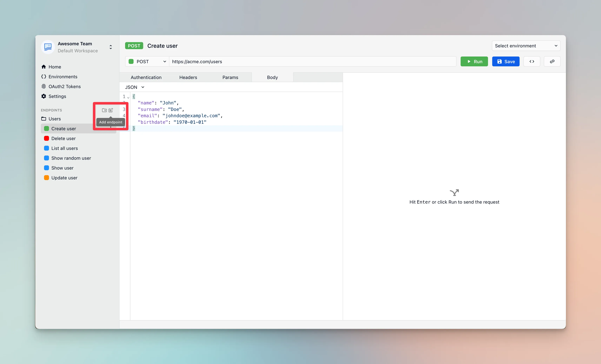Click the ENDPOINTS section label

tap(51, 110)
